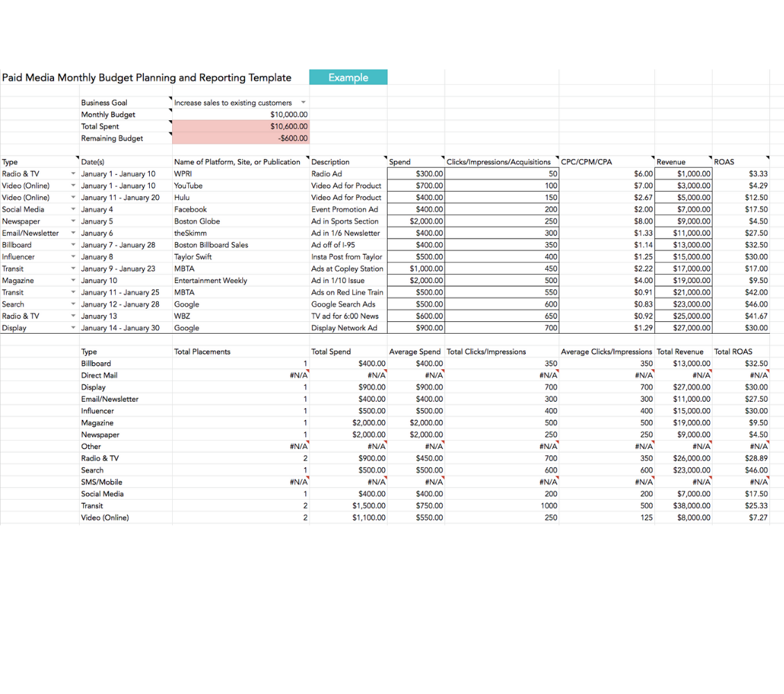Open the Type dropdown on the Hulu row
Image resolution: width=784 pixels, height=694 pixels.
pos(73,197)
